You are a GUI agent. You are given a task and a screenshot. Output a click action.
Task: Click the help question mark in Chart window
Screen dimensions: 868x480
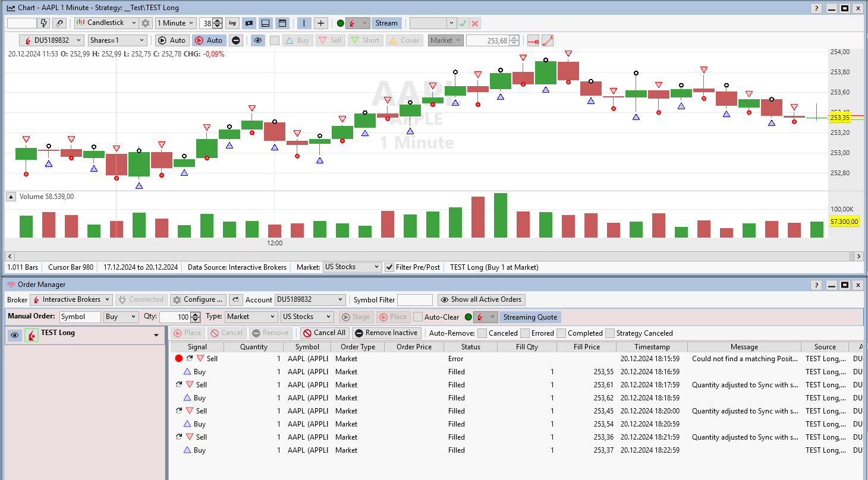coord(816,8)
